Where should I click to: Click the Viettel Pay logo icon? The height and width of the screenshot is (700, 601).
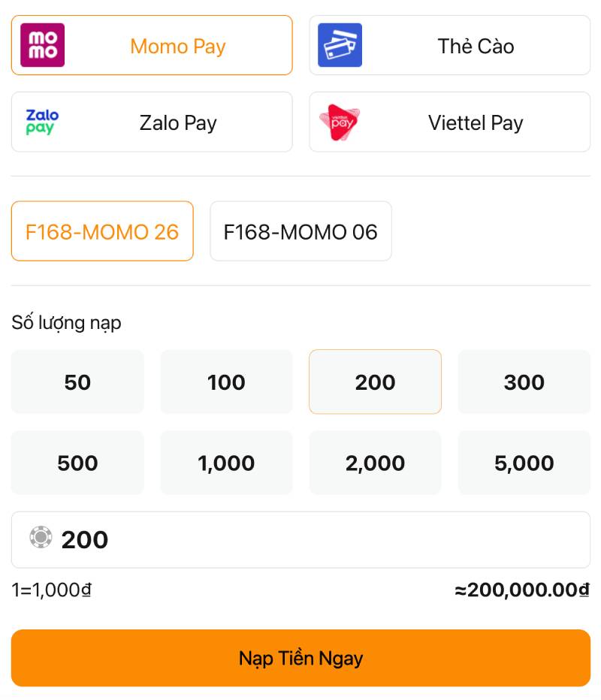(340, 122)
